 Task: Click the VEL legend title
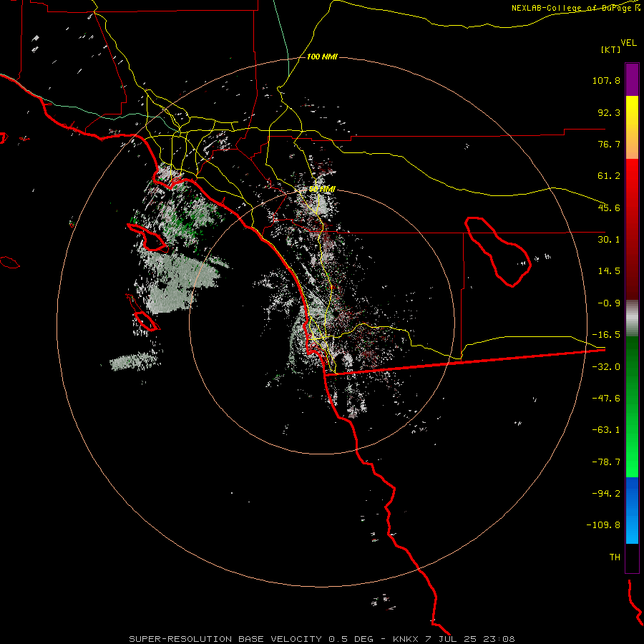628,43
